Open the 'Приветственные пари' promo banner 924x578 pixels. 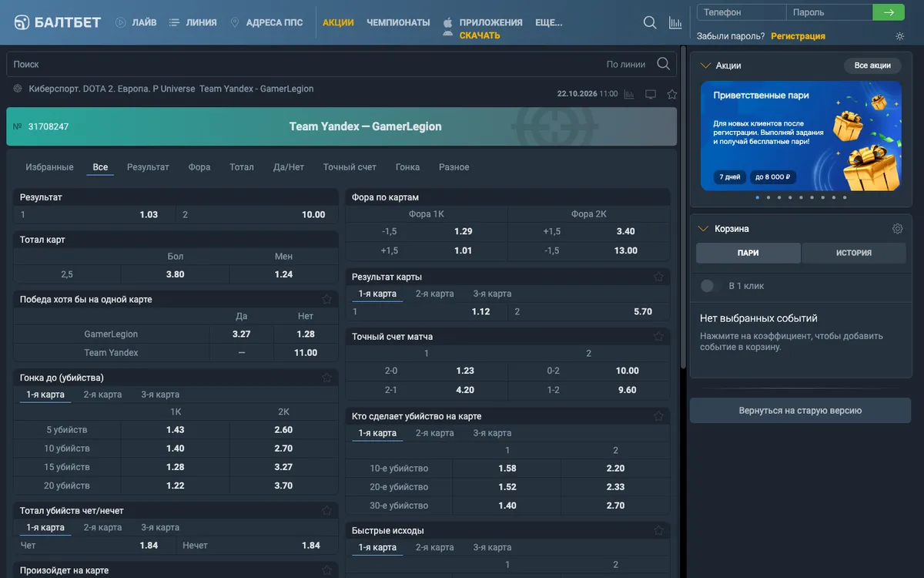801,136
